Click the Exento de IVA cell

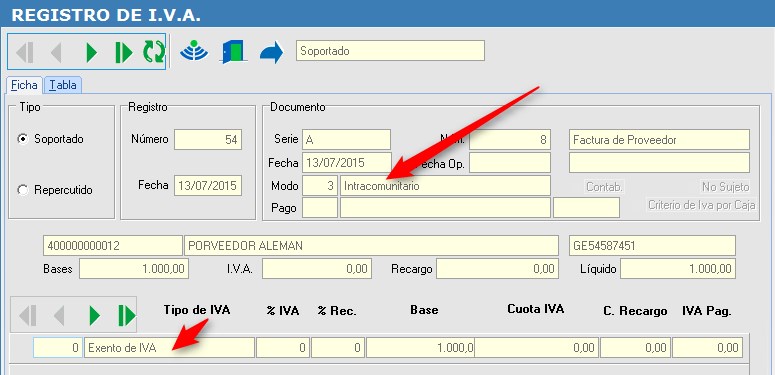pyautogui.click(x=170, y=347)
